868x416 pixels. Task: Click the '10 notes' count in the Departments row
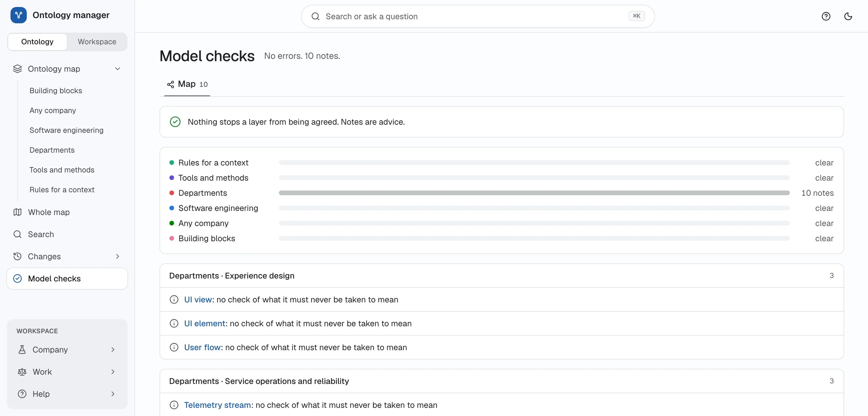click(x=817, y=193)
